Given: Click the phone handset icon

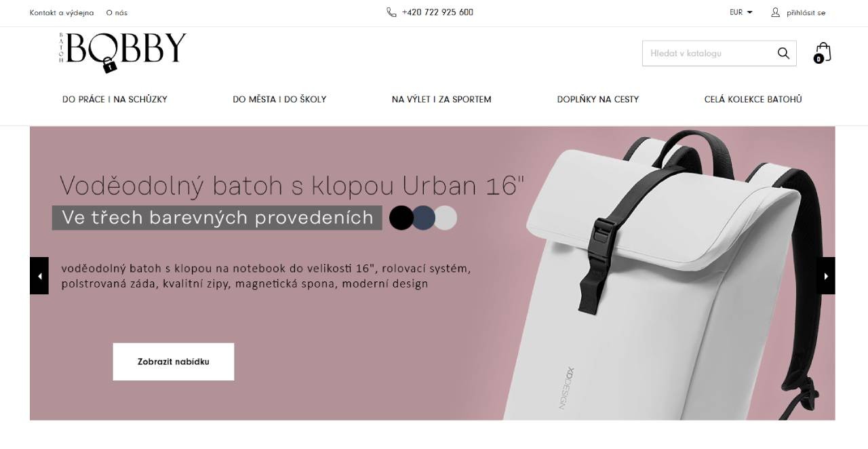Looking at the screenshot, I should [391, 12].
